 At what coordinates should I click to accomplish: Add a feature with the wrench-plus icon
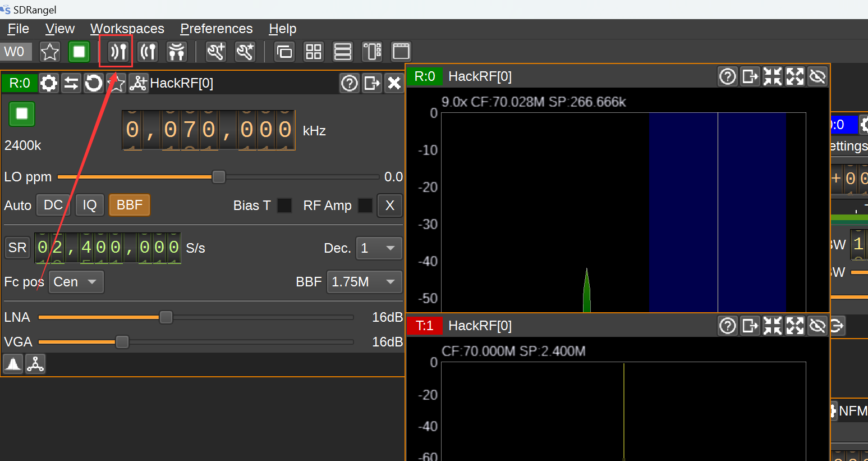point(215,52)
